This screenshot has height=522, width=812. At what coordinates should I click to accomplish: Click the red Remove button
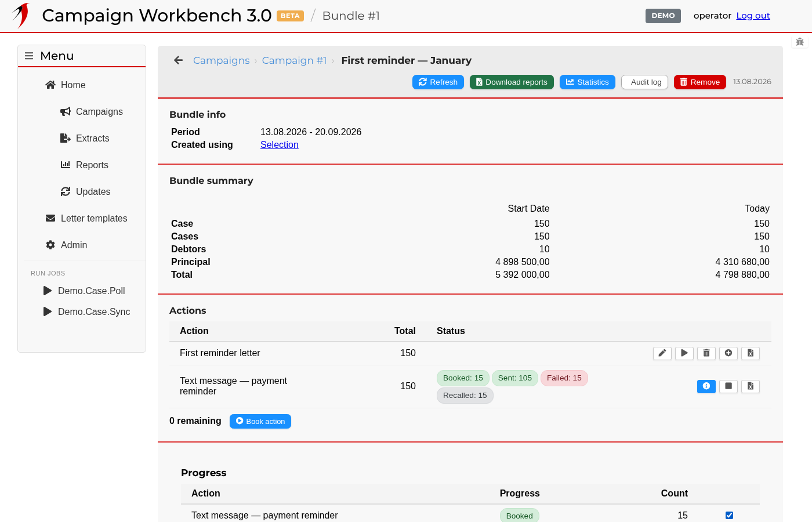tap(700, 82)
